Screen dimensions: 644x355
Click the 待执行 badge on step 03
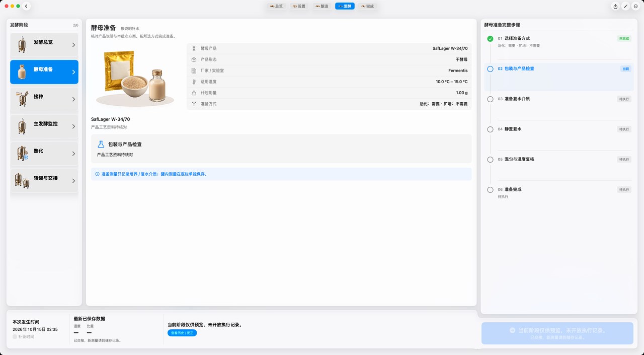point(624,99)
